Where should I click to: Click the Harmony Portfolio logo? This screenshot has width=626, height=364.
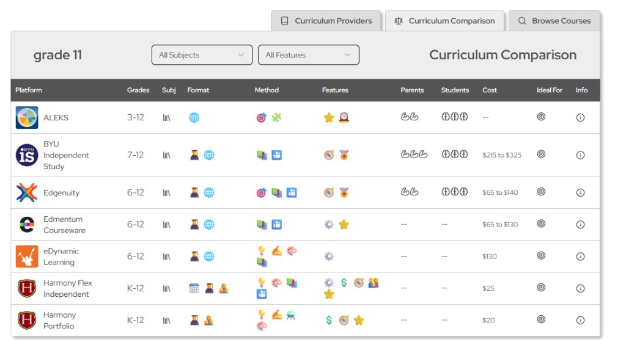[27, 320]
